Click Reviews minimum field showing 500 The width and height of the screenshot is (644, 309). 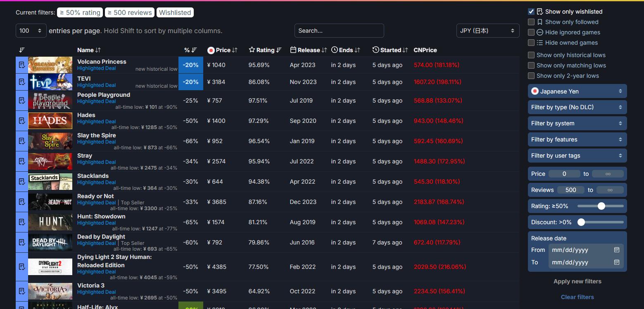point(571,190)
